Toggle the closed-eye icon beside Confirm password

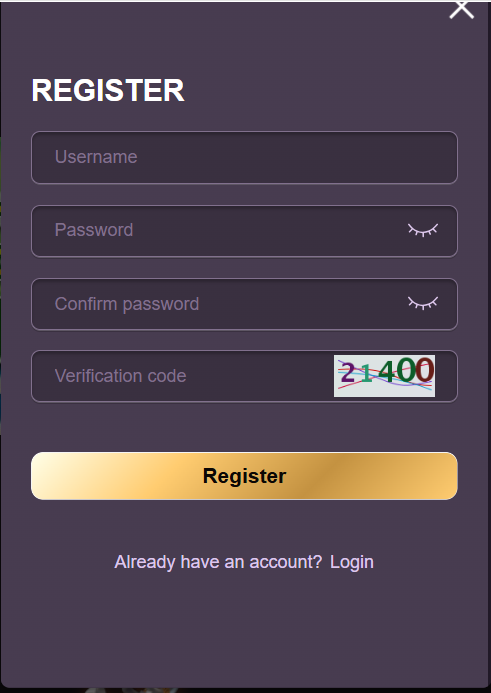(x=423, y=303)
